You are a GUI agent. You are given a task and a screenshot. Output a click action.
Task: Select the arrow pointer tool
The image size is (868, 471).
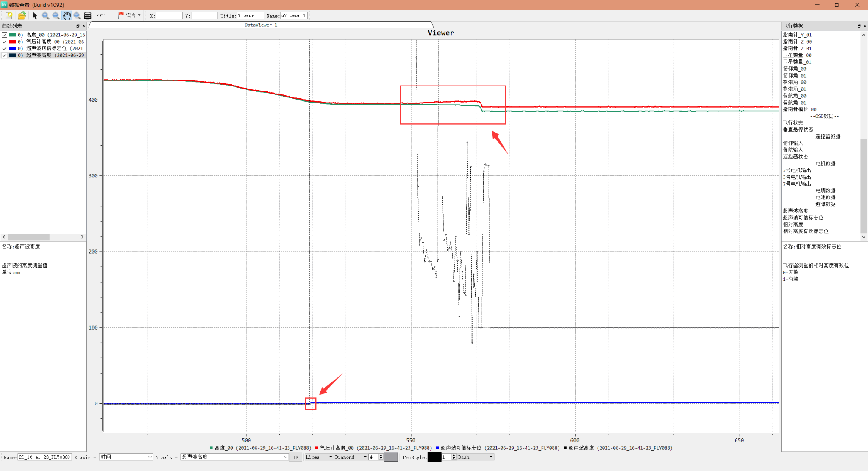tap(35, 16)
